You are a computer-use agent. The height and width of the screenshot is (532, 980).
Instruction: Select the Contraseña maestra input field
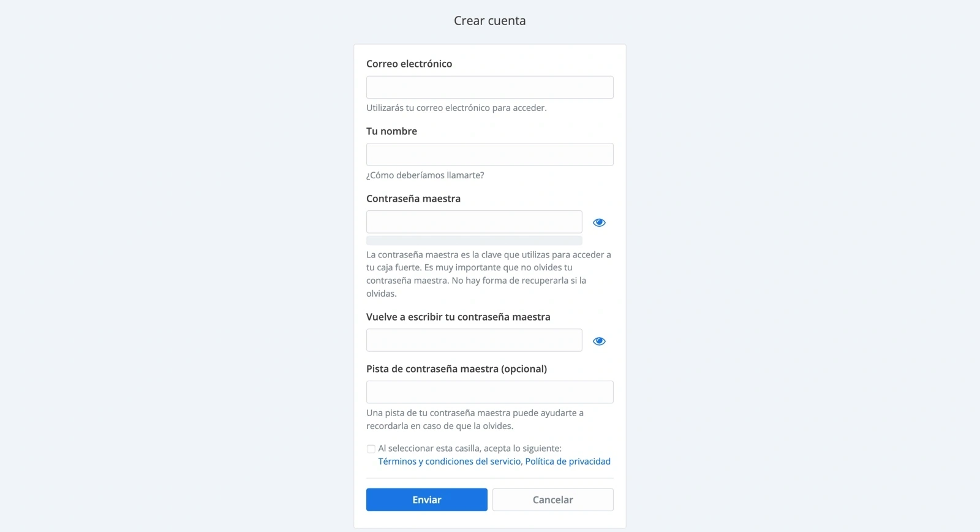pos(473,222)
